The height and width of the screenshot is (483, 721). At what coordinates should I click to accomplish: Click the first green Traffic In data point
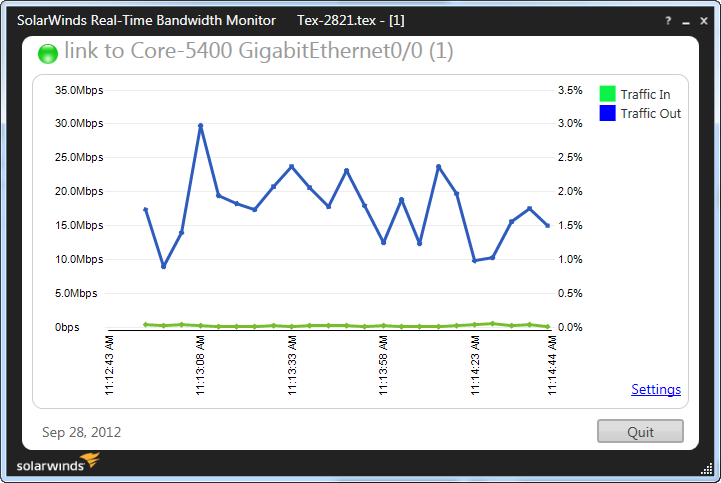click(146, 325)
